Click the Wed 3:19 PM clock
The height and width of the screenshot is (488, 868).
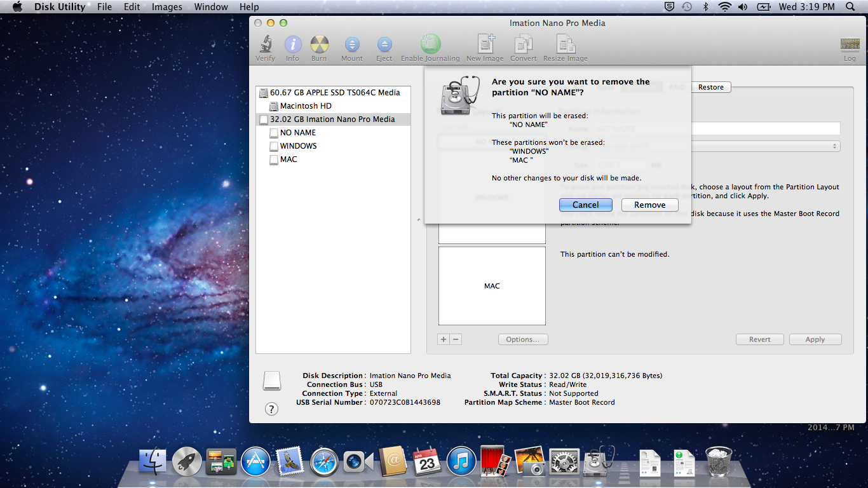(x=807, y=7)
